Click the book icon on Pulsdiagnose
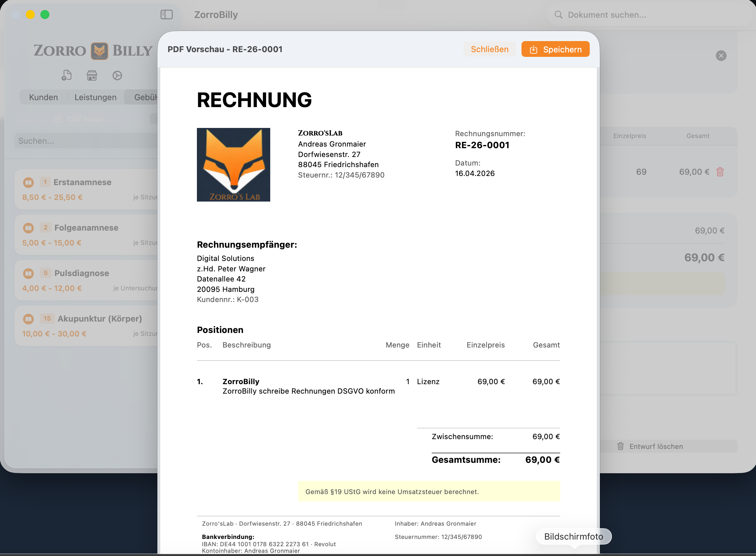The height and width of the screenshot is (556, 756). [28, 273]
